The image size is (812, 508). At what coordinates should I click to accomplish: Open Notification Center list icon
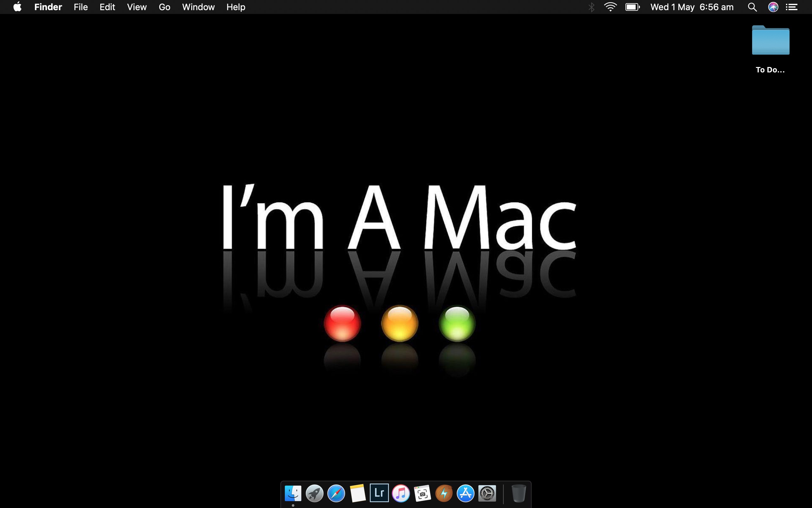[x=791, y=7]
